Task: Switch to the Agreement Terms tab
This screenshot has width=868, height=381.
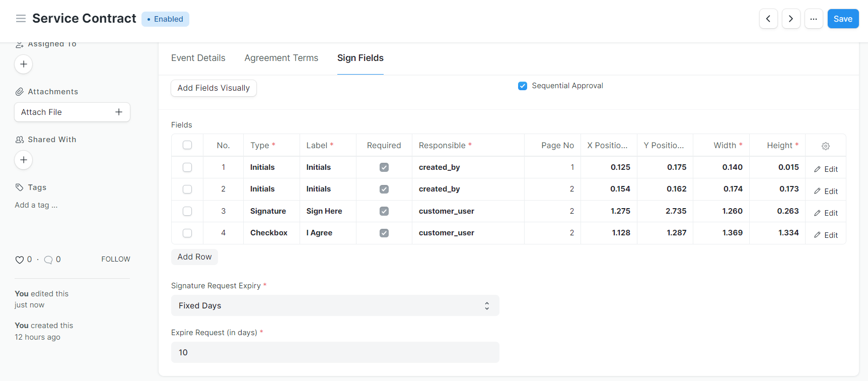Action: coord(281,58)
